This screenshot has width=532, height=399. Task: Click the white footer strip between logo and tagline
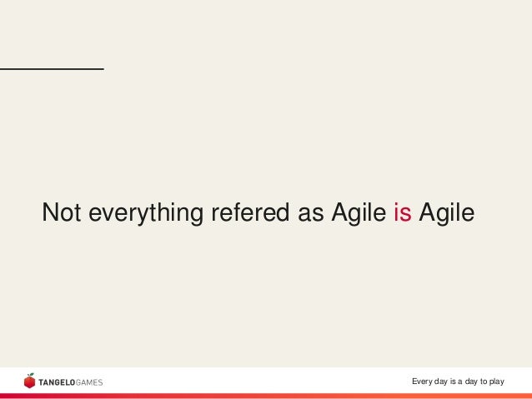coord(258,381)
